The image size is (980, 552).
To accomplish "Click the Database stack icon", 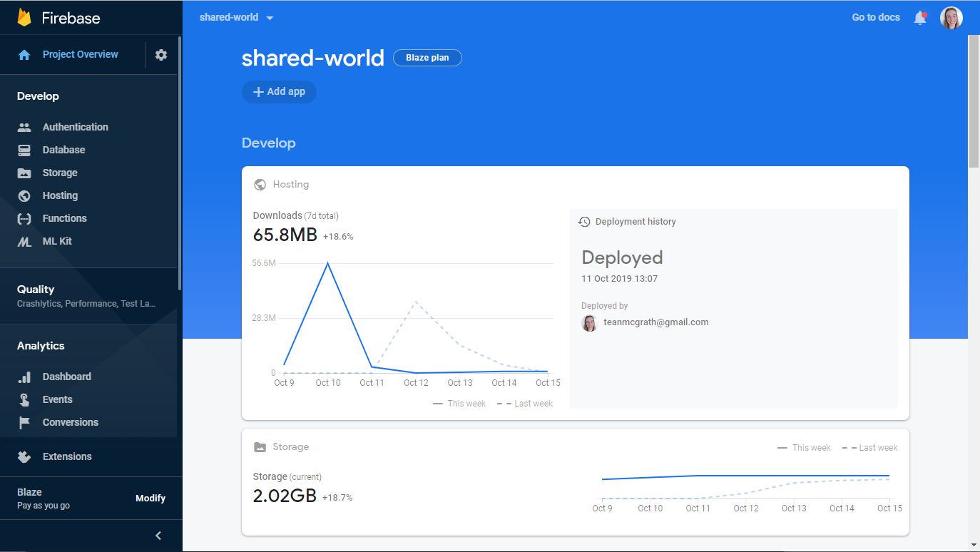I will click(x=24, y=150).
